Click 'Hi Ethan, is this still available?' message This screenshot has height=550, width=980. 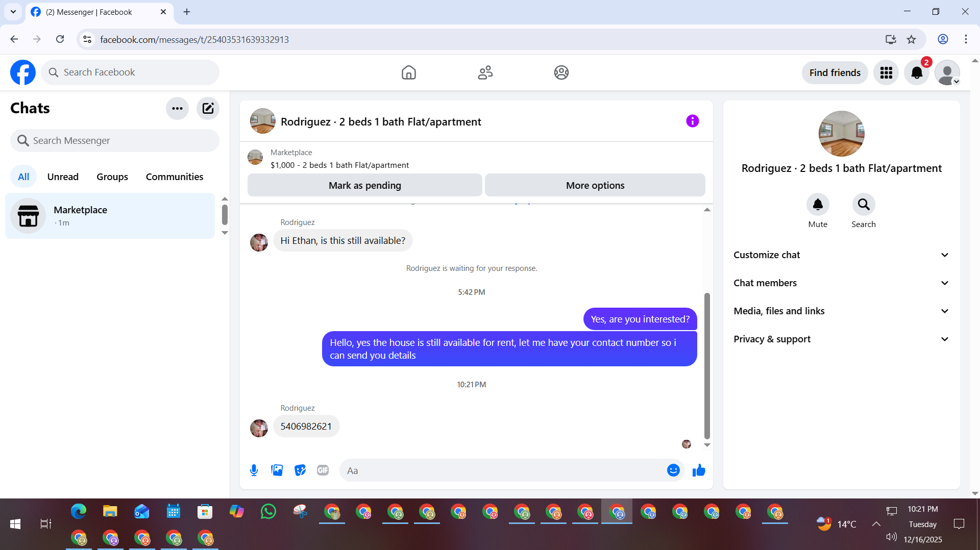click(x=342, y=241)
